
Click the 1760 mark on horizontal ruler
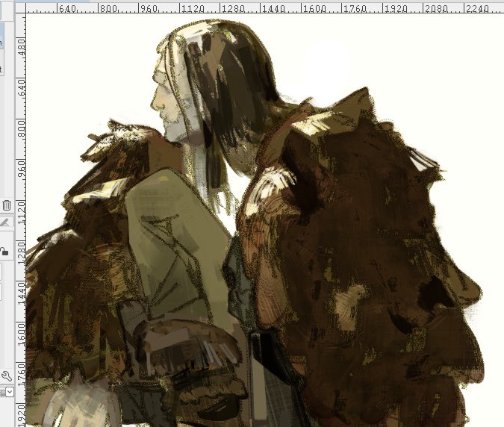[355, 9]
